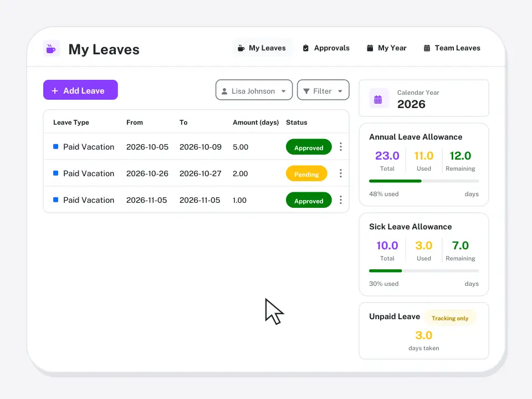Click the blue square on the first Paid Vacation row

click(x=55, y=146)
